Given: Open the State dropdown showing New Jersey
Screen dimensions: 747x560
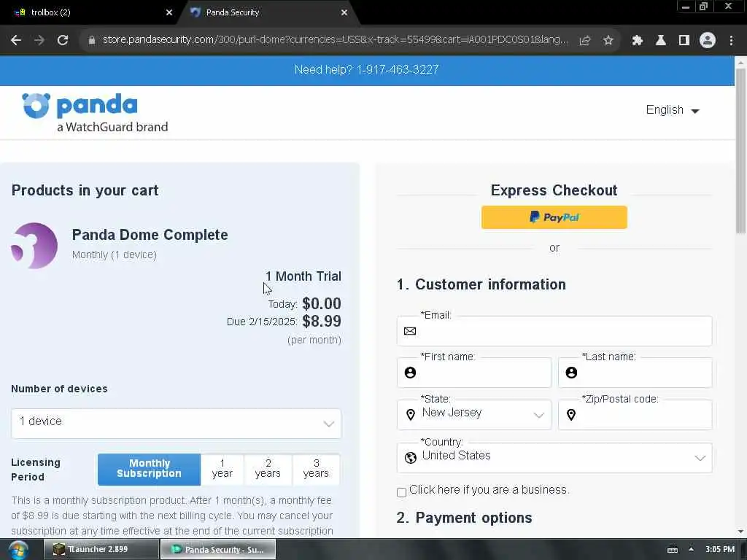Looking at the screenshot, I should (x=474, y=415).
